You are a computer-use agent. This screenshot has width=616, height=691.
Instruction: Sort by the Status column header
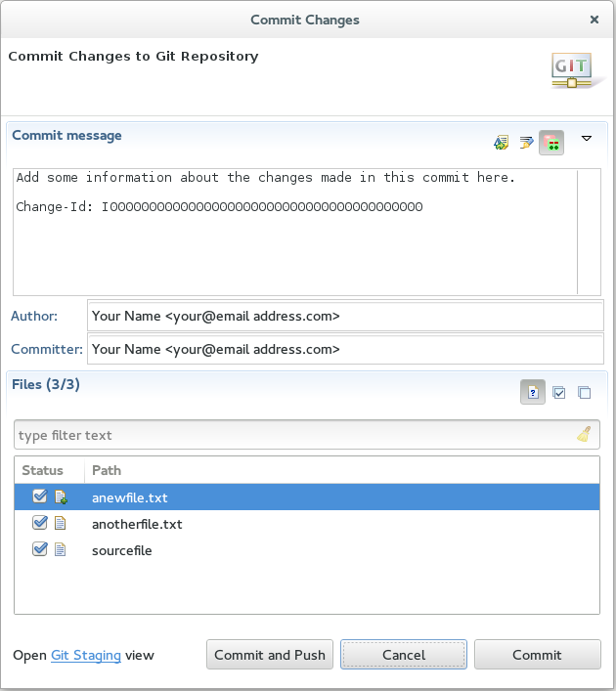(x=50, y=470)
